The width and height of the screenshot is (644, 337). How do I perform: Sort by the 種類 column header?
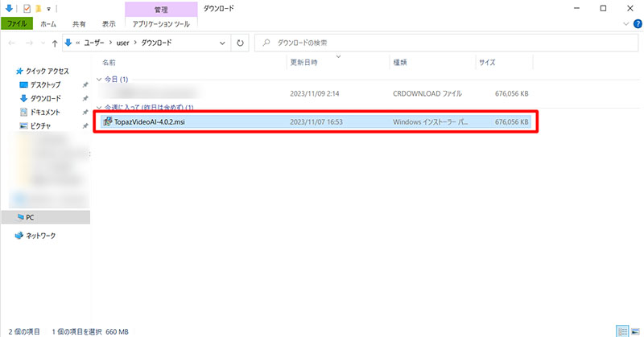(399, 63)
